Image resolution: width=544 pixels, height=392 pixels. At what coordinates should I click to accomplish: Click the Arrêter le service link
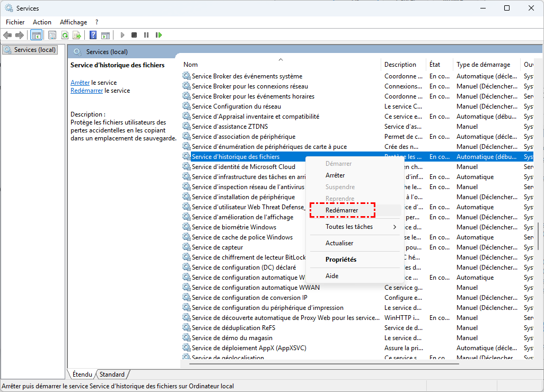click(80, 83)
